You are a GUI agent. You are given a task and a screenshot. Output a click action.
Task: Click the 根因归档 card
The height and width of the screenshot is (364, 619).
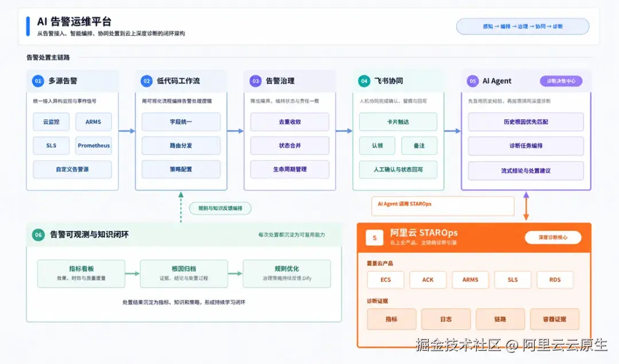[184, 273]
